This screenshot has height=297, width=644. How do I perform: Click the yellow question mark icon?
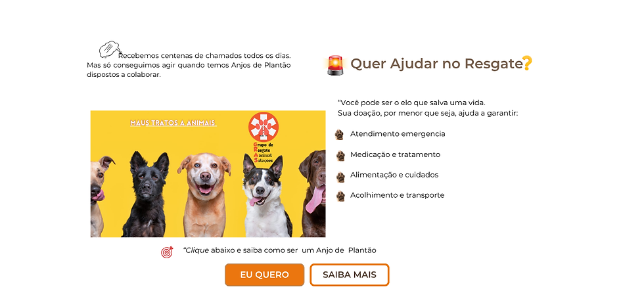[527, 64]
